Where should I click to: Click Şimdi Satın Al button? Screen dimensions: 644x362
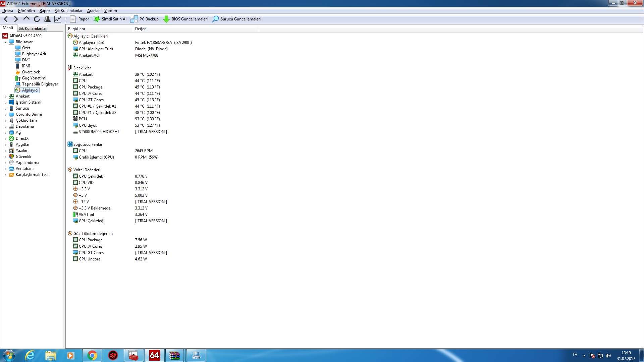tap(110, 19)
